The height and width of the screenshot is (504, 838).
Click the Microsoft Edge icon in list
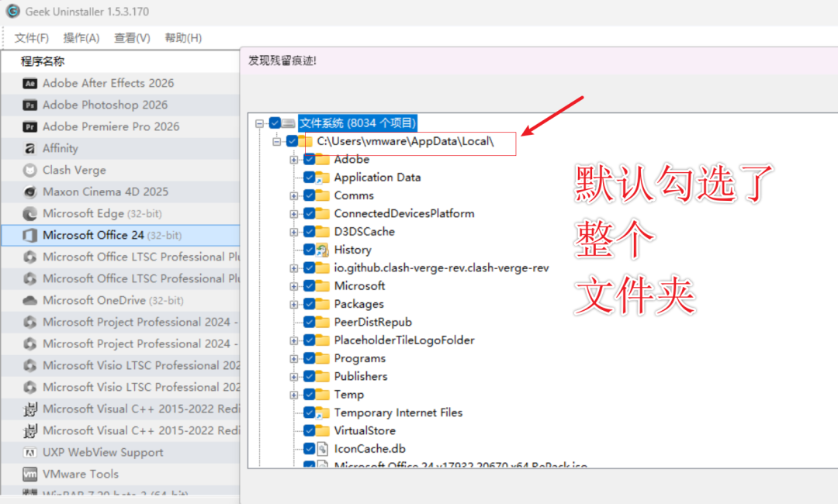coord(30,213)
